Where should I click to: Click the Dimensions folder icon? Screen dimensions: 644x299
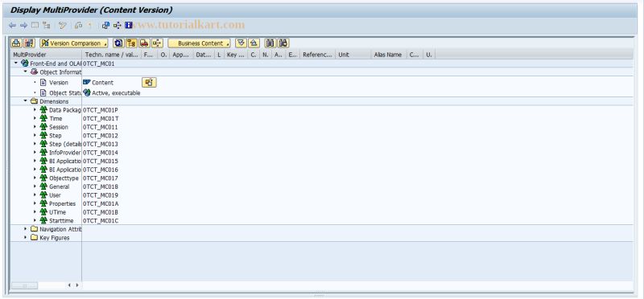[x=34, y=101]
